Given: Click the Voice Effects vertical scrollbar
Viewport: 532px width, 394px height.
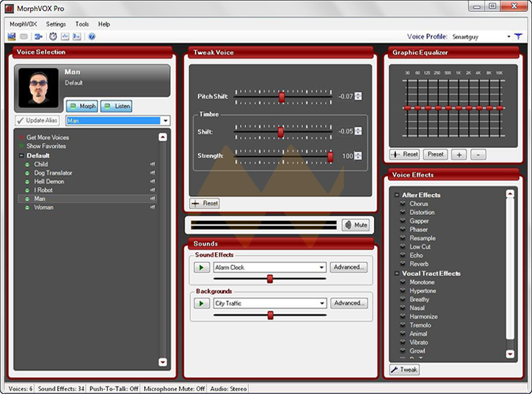Looking at the screenshot, I should tap(510, 274).
